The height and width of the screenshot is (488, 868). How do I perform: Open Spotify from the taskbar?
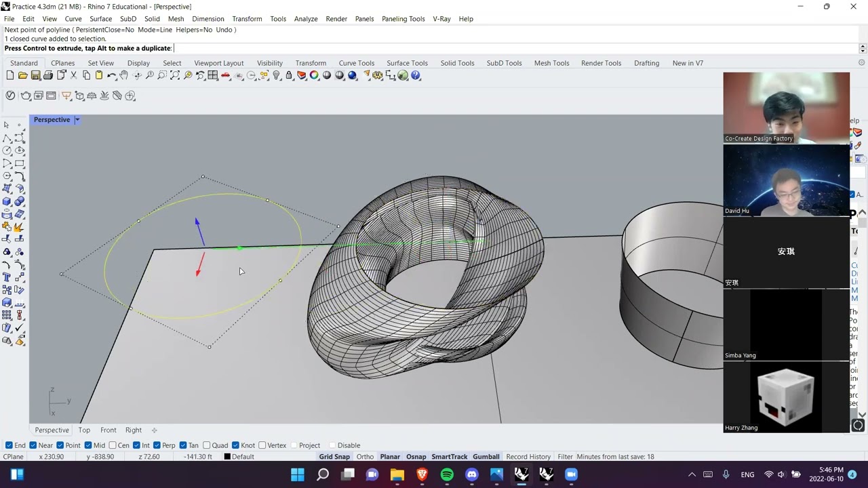[x=447, y=474]
